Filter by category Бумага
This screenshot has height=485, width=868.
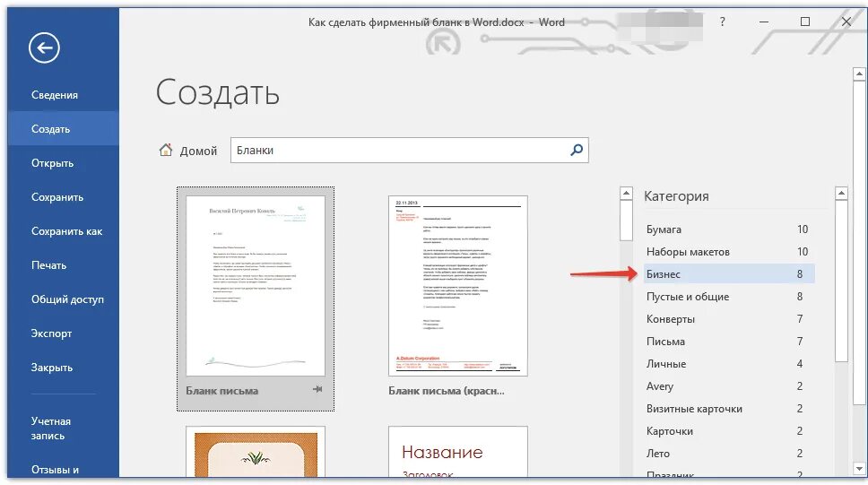729,230
